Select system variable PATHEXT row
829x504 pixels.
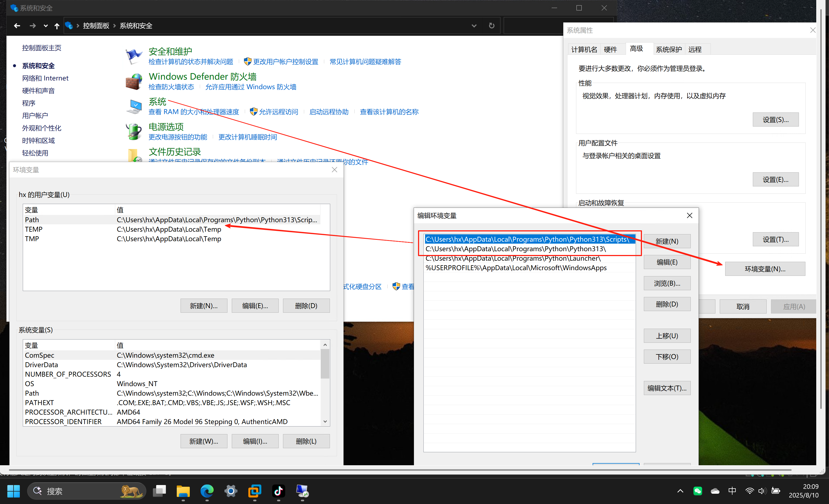[171, 403]
